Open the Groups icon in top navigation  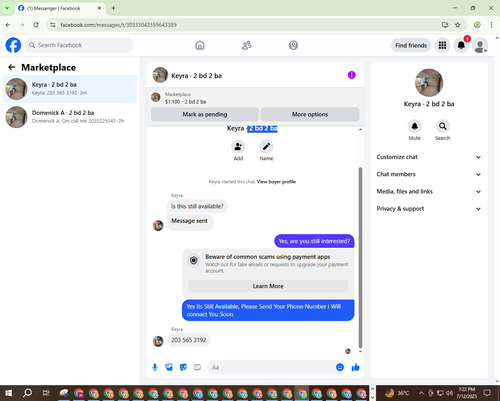point(293,45)
